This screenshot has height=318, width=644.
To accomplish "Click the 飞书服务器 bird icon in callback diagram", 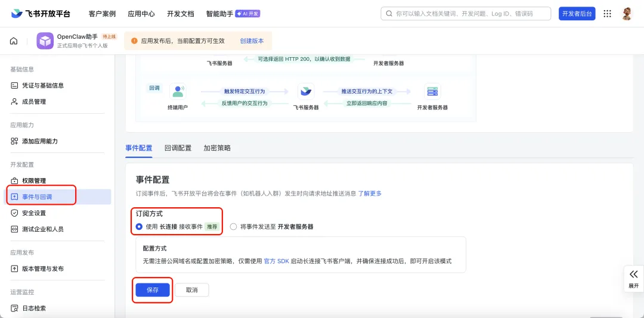I will click(x=305, y=92).
